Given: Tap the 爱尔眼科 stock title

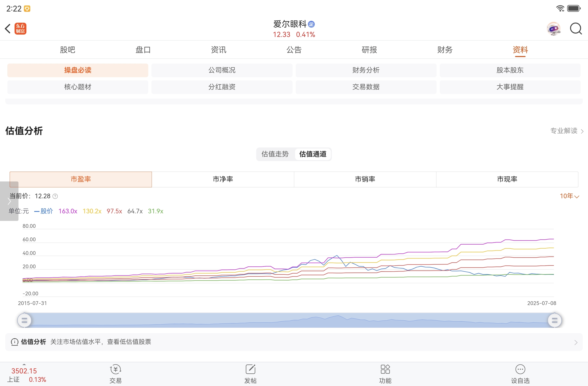Looking at the screenshot, I should point(290,24).
